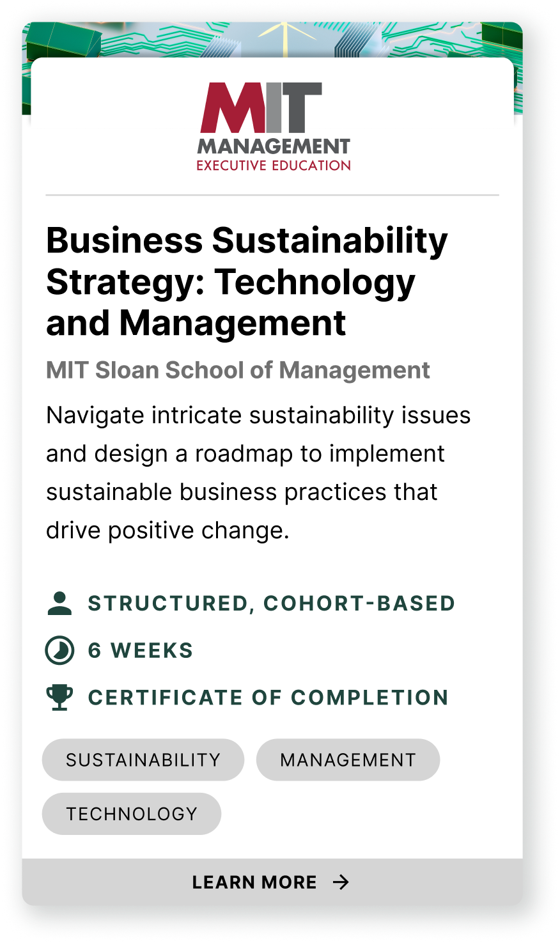Open the Business Sustainability Strategy course title
560x943 pixels.
[247, 281]
